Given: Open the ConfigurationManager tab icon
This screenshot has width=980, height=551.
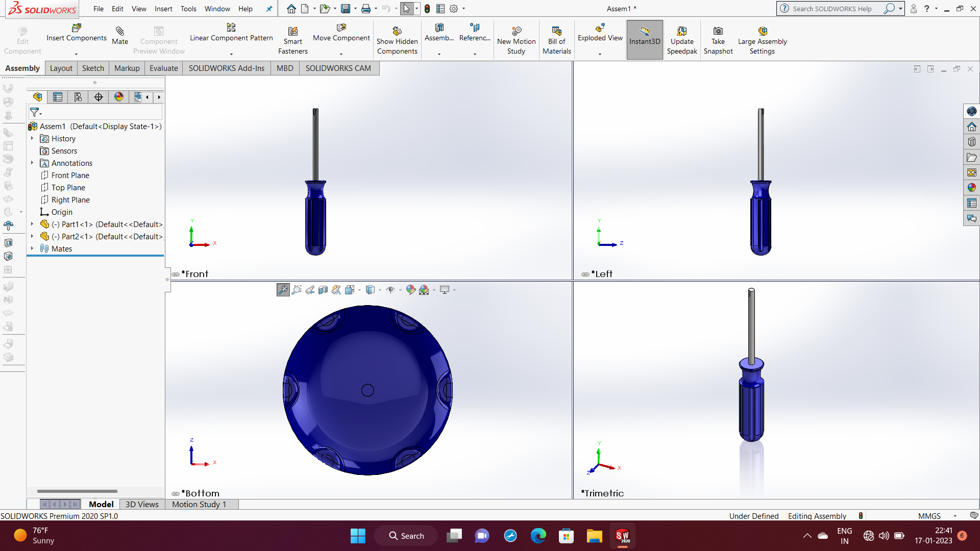Looking at the screenshot, I should point(78,97).
